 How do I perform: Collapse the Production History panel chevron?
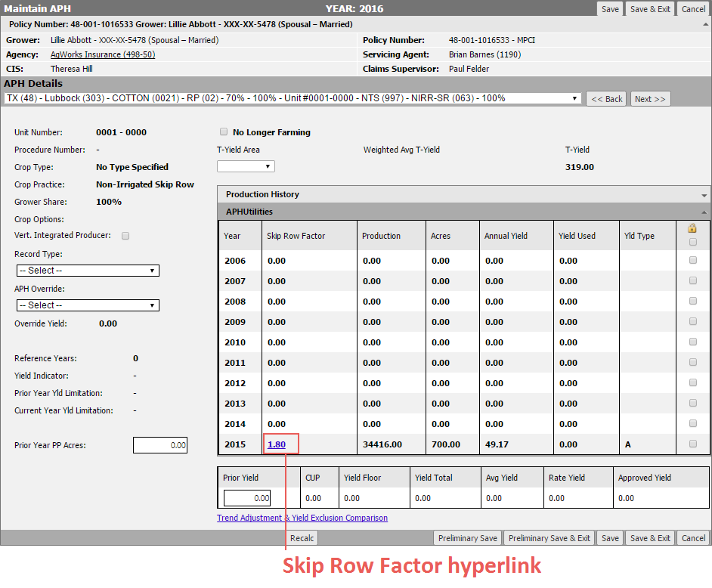[x=701, y=194]
